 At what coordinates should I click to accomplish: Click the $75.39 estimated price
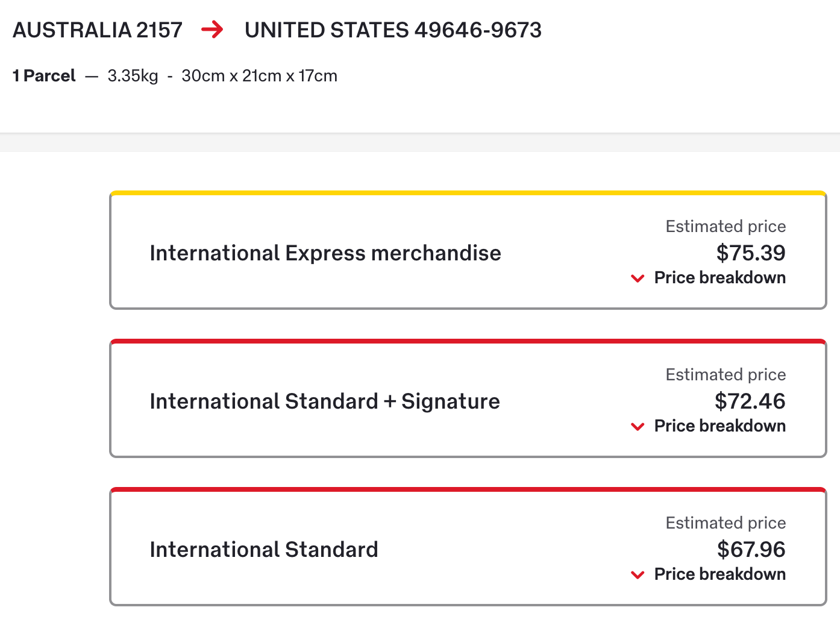[751, 253]
